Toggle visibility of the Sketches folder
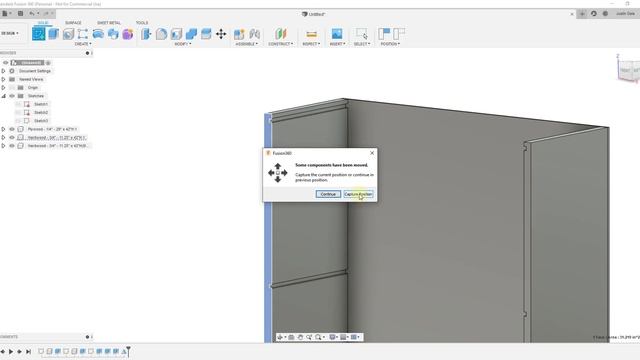 click(12, 96)
